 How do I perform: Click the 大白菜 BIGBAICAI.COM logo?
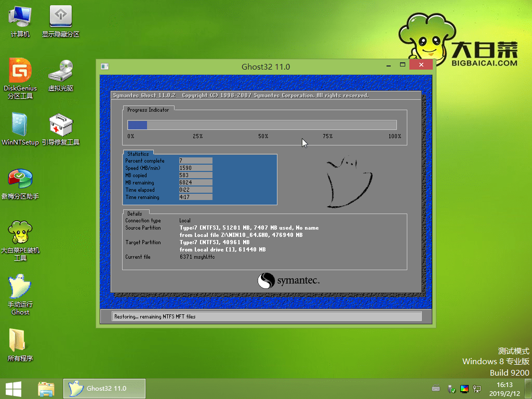458,39
